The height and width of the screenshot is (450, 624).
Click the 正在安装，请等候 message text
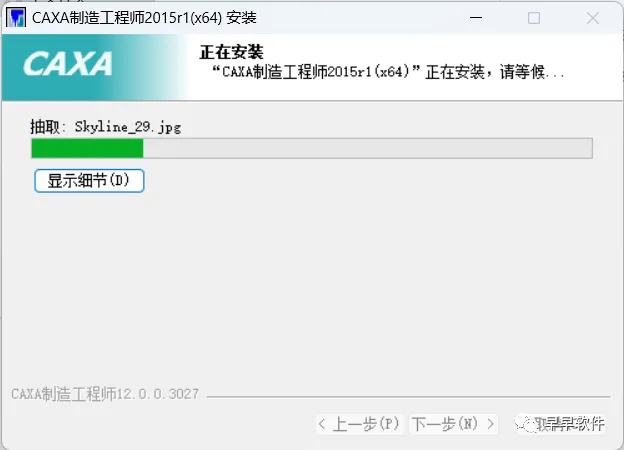point(388,72)
